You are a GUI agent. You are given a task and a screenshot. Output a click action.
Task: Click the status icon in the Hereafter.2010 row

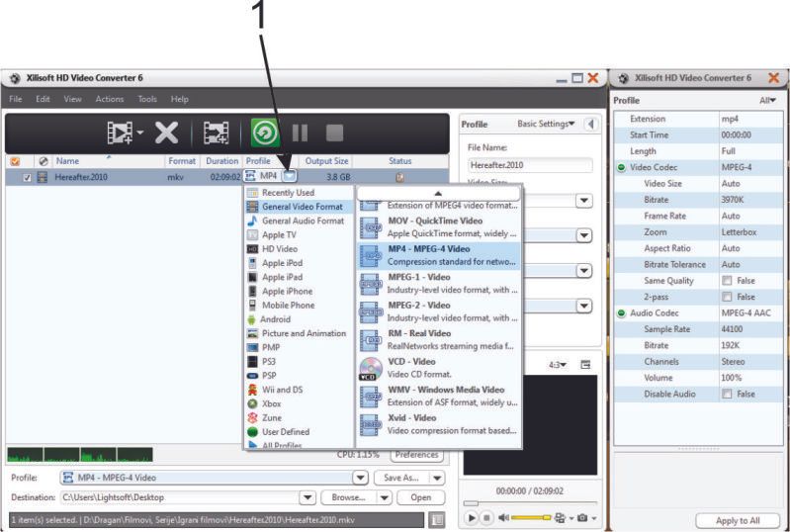(399, 177)
